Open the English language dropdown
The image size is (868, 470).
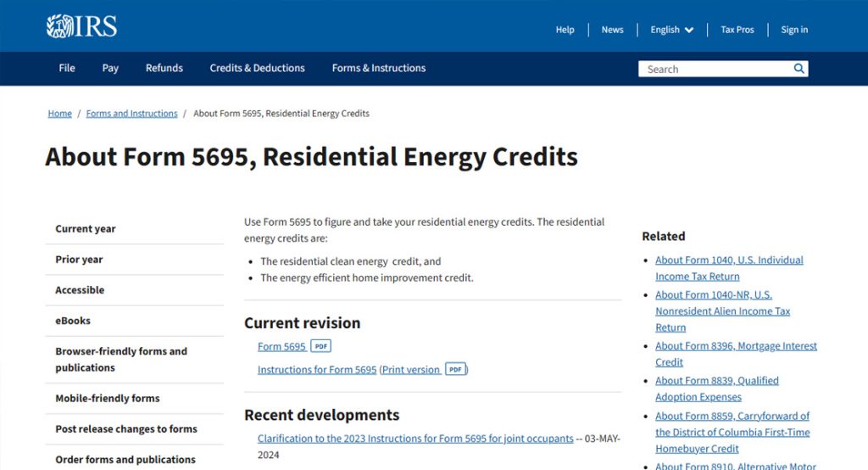[671, 30]
